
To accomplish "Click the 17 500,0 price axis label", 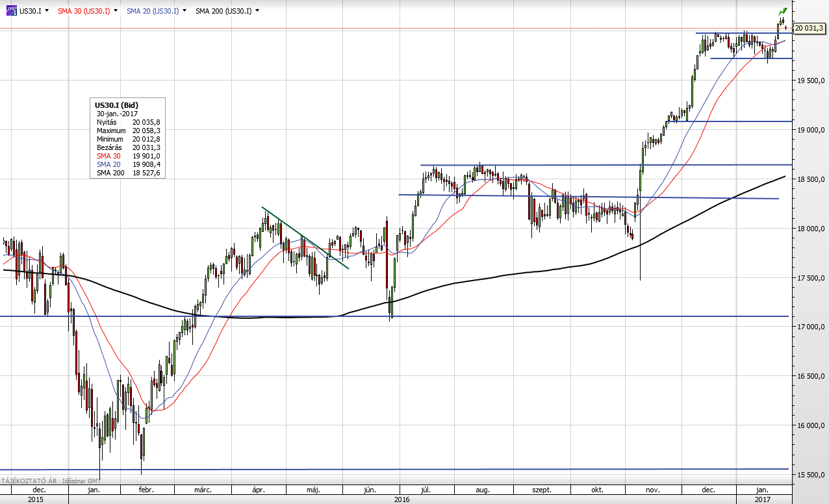I will coord(810,278).
